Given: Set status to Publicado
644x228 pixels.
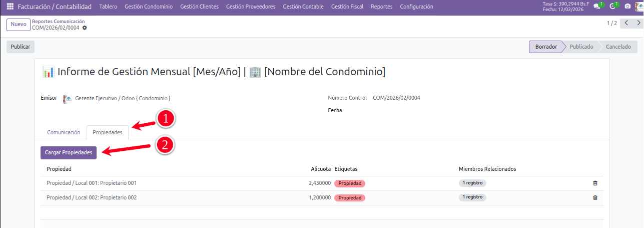Looking at the screenshot, I should click(x=581, y=47).
